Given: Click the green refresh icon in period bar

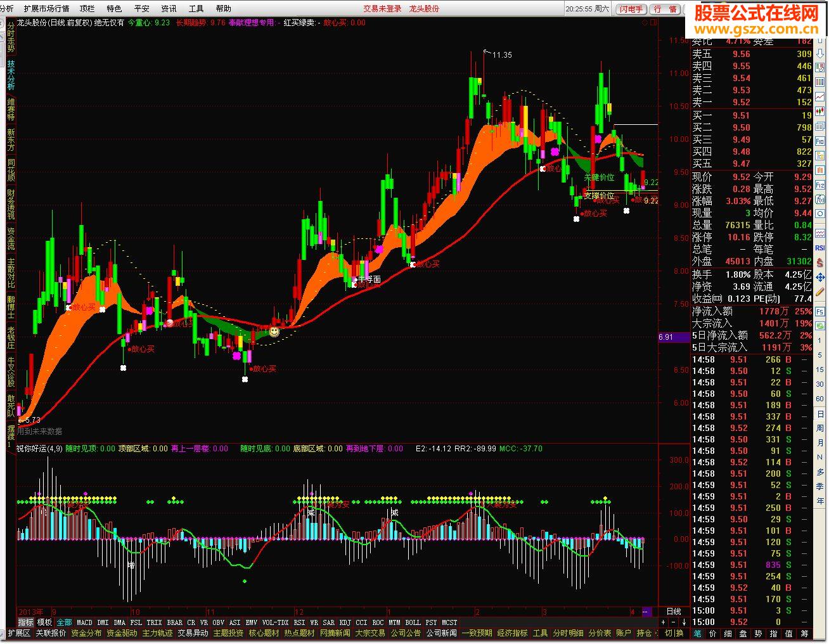Looking at the screenshot, I should [x=820, y=325].
